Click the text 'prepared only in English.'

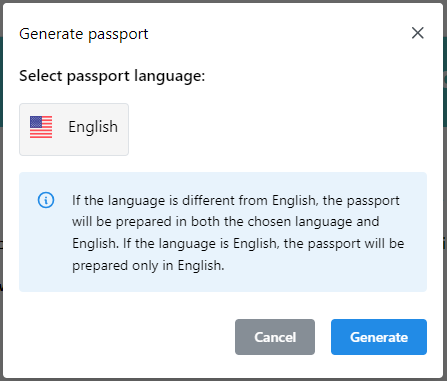click(148, 266)
